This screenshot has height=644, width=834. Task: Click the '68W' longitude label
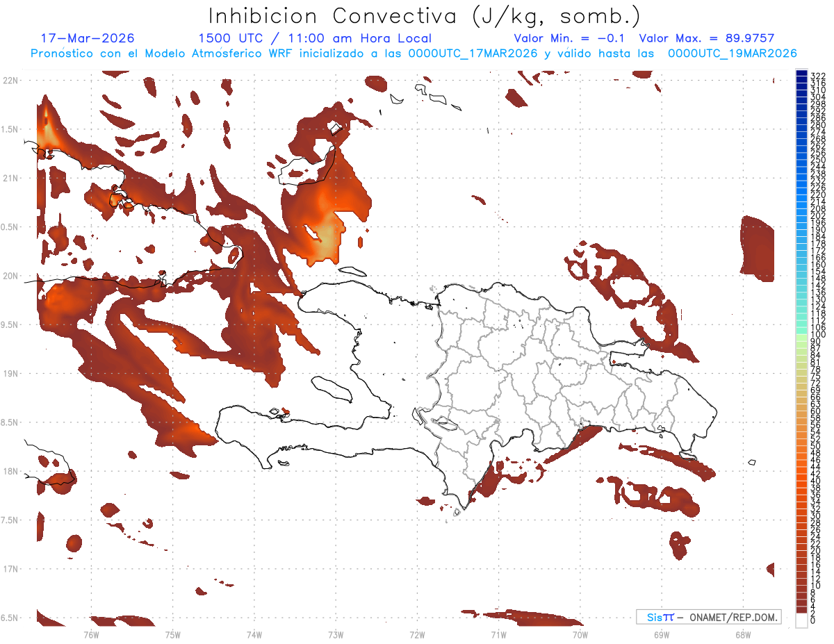743,634
